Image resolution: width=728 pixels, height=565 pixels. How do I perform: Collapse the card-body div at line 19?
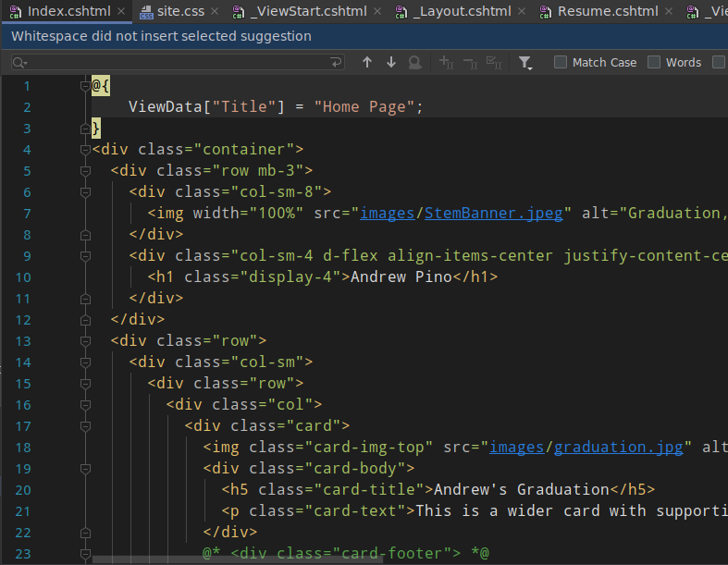[85, 469]
